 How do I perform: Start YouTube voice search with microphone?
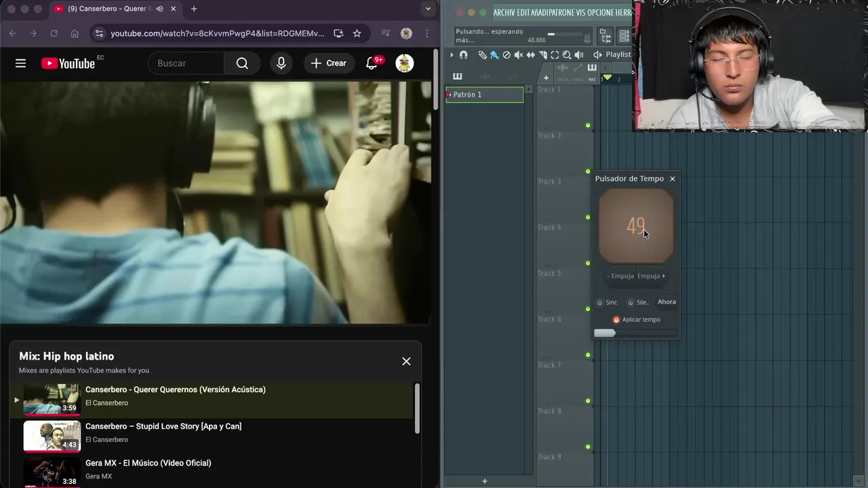(x=281, y=63)
